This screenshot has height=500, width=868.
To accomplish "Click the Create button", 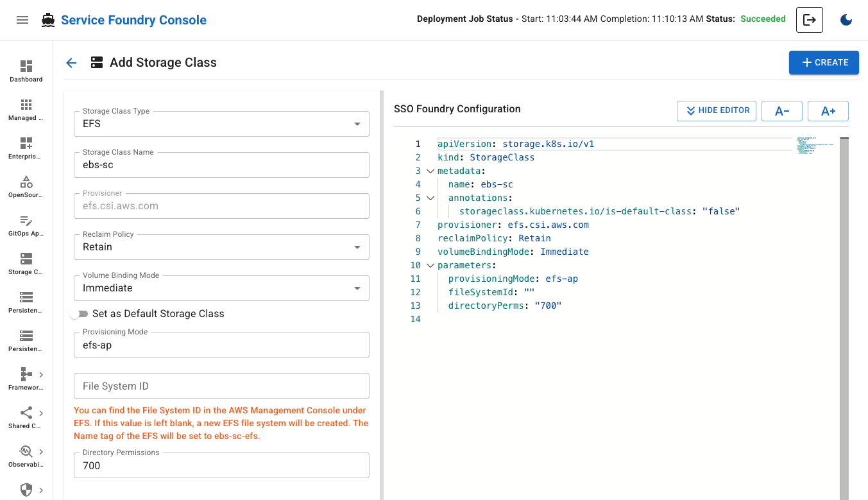I will [x=824, y=62].
